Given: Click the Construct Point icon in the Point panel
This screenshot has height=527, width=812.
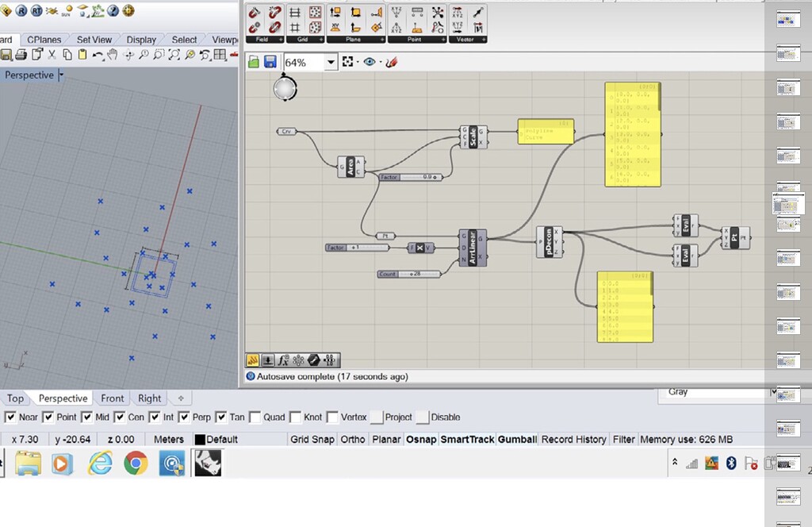Looking at the screenshot, I should coord(396,12).
